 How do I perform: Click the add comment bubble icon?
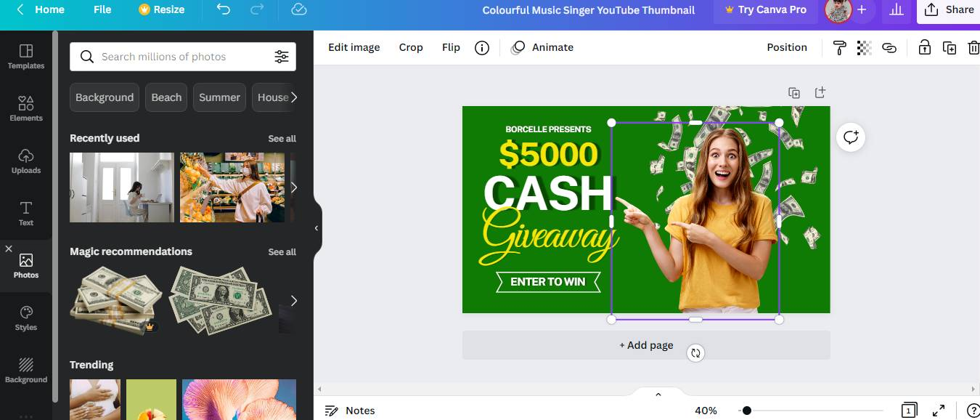coord(851,137)
